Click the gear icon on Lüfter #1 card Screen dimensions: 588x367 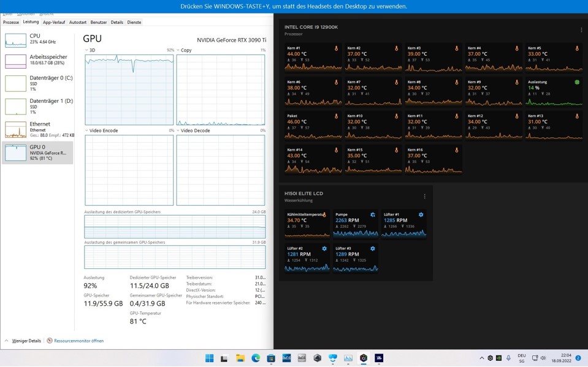(421, 215)
